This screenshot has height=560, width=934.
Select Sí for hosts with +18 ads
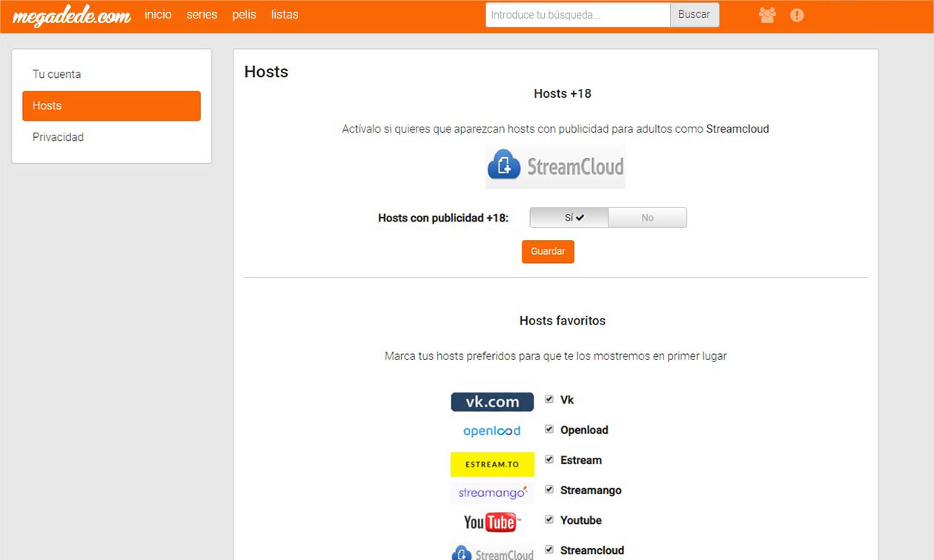coord(569,218)
